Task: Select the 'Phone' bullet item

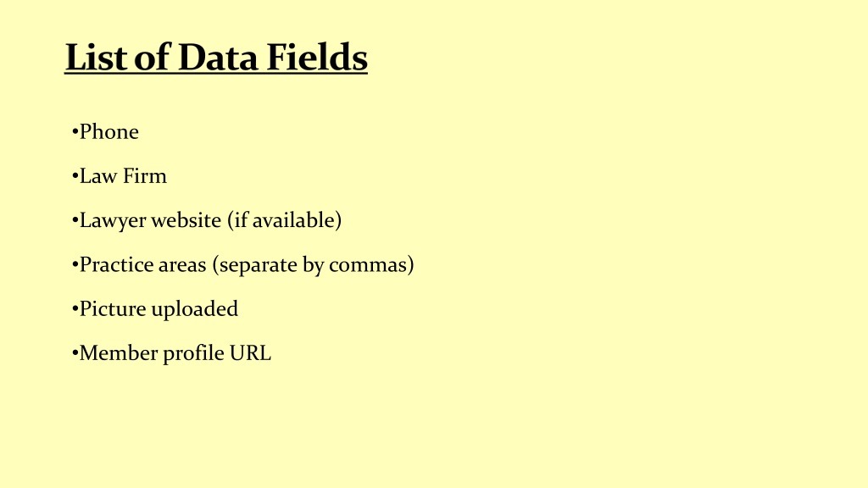Action: point(105,131)
